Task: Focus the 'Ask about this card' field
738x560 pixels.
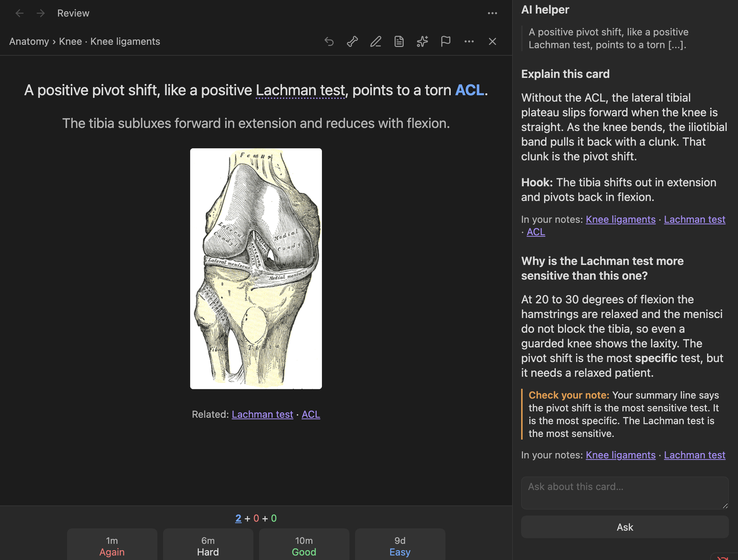Action: click(x=625, y=493)
